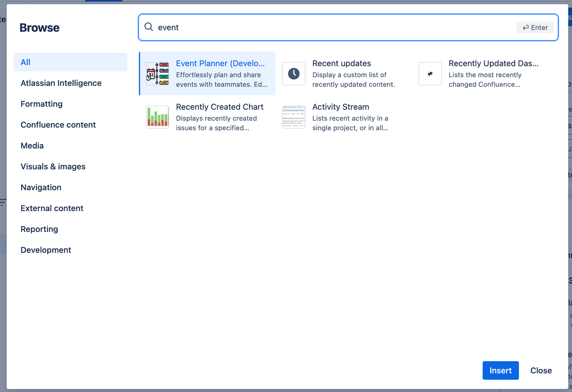Show the Confluence content category
572x392 pixels.
pos(58,125)
